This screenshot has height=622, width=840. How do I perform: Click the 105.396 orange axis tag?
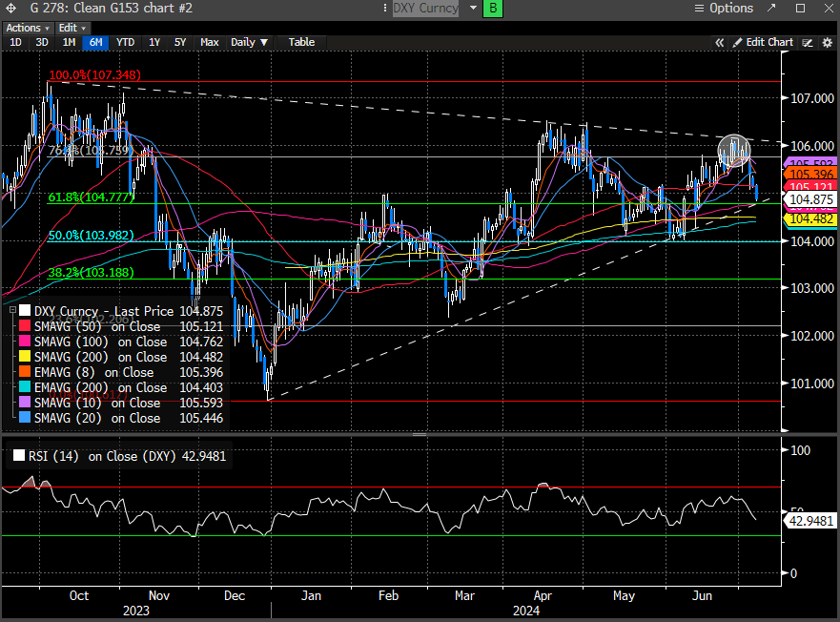click(x=810, y=175)
